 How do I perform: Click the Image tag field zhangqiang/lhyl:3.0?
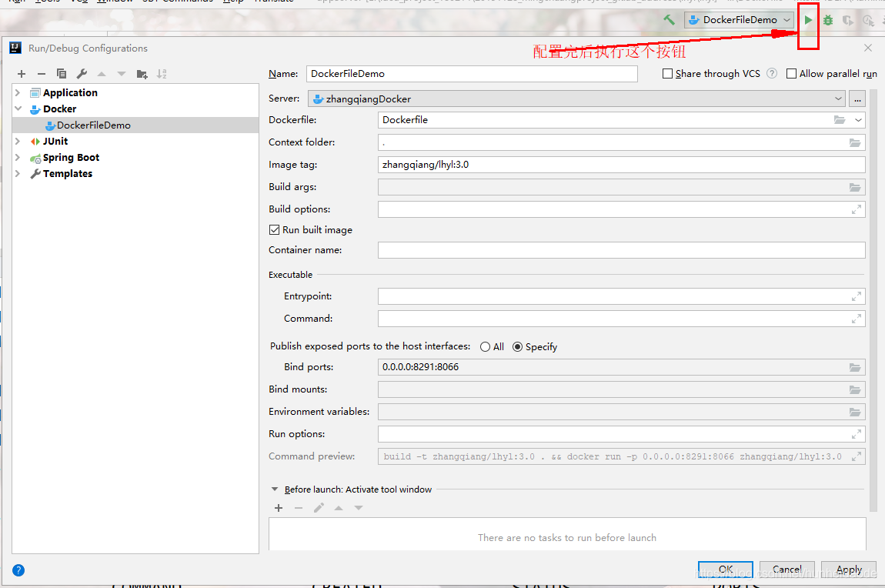click(621, 165)
